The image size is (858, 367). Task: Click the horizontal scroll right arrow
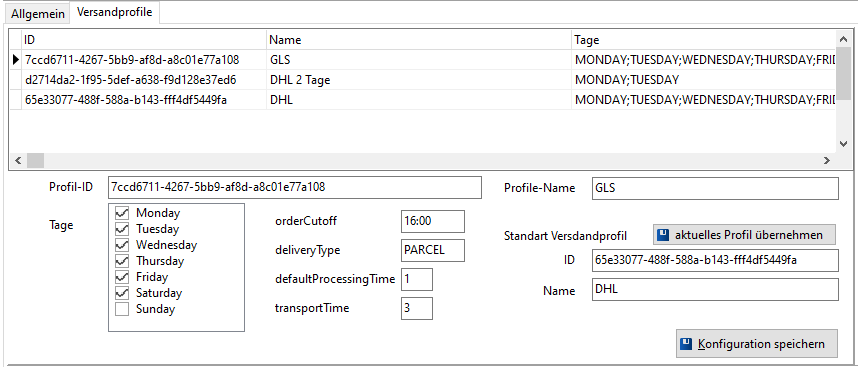coord(827,161)
